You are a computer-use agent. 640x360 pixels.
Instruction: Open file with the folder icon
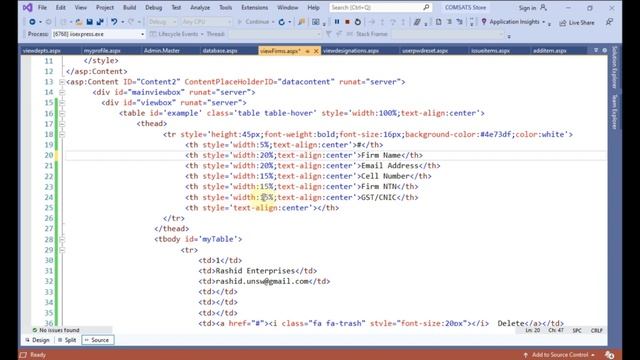(79, 22)
